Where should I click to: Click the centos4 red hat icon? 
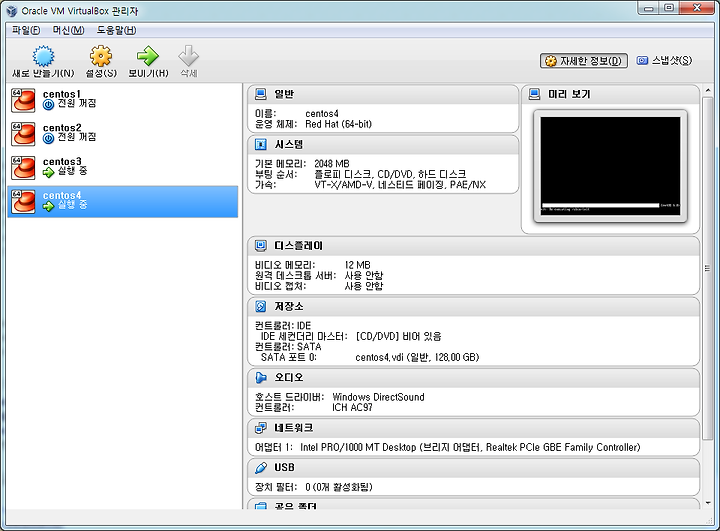(x=23, y=202)
